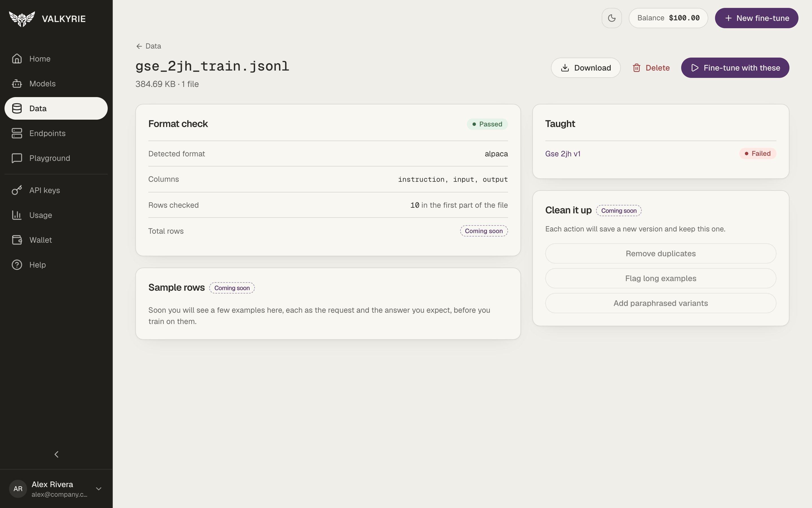Click the Total rows label
This screenshot has height=508, width=812.
pos(166,231)
